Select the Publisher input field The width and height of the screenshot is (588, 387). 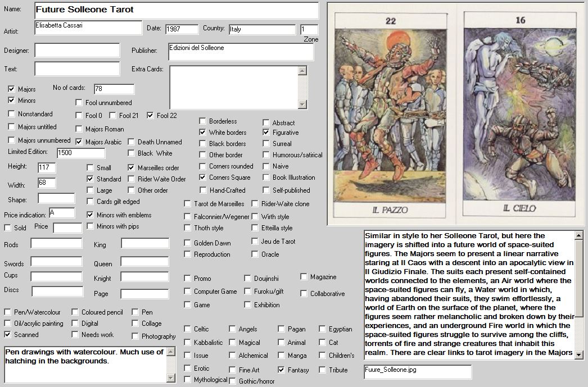[241, 52]
